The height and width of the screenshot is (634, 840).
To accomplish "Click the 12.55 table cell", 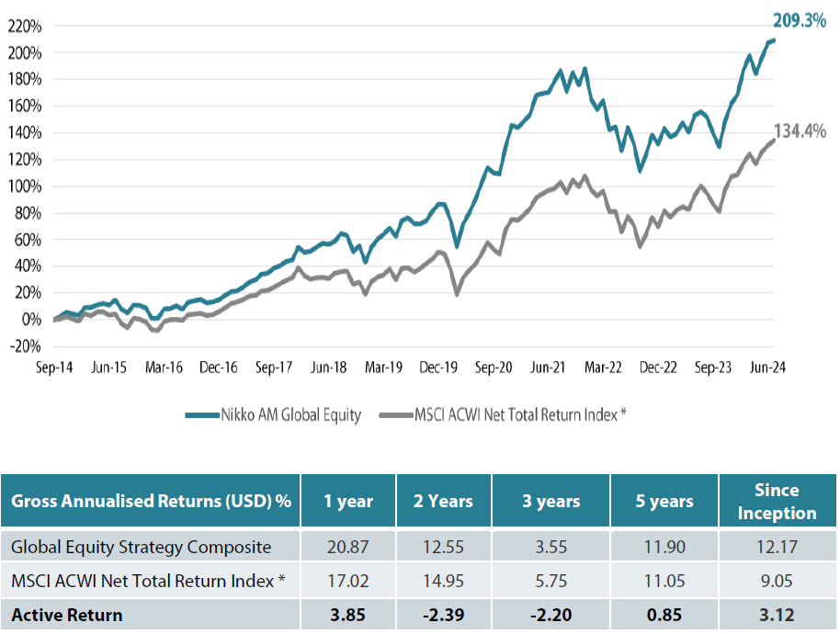I will [x=444, y=547].
